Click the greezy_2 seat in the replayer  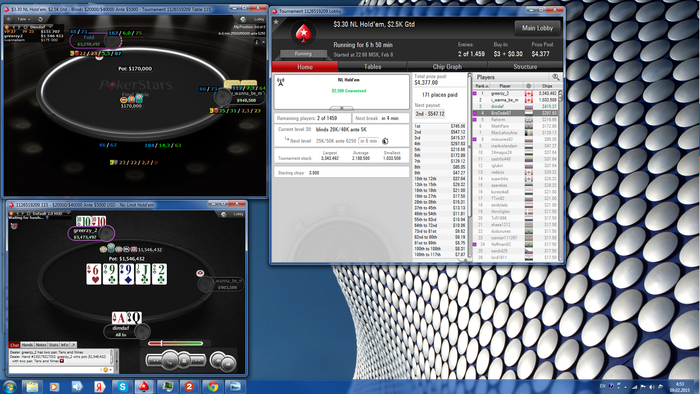91,233
